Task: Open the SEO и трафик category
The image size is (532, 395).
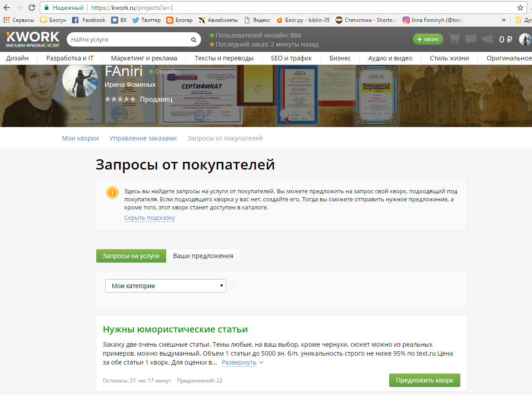Action: pos(292,58)
